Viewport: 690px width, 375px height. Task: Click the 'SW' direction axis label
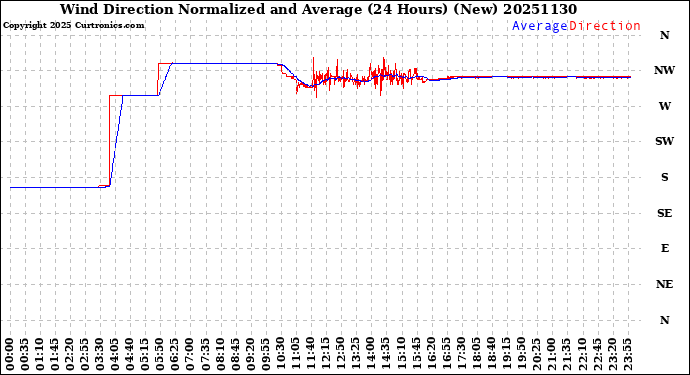tap(664, 141)
